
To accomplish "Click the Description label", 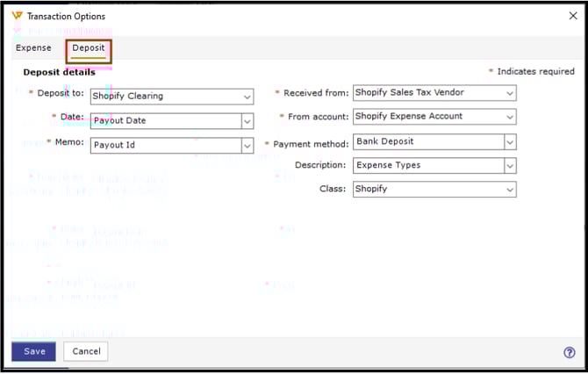I will click(320, 165).
